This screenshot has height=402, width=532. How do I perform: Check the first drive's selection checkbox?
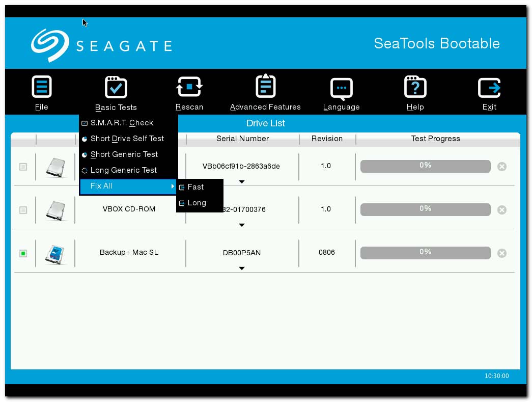(23, 167)
